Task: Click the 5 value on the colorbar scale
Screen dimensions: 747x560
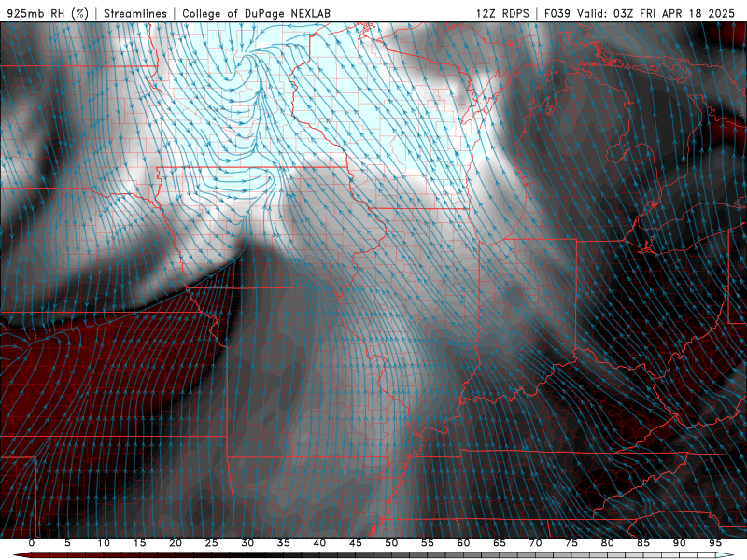Action: (67, 543)
